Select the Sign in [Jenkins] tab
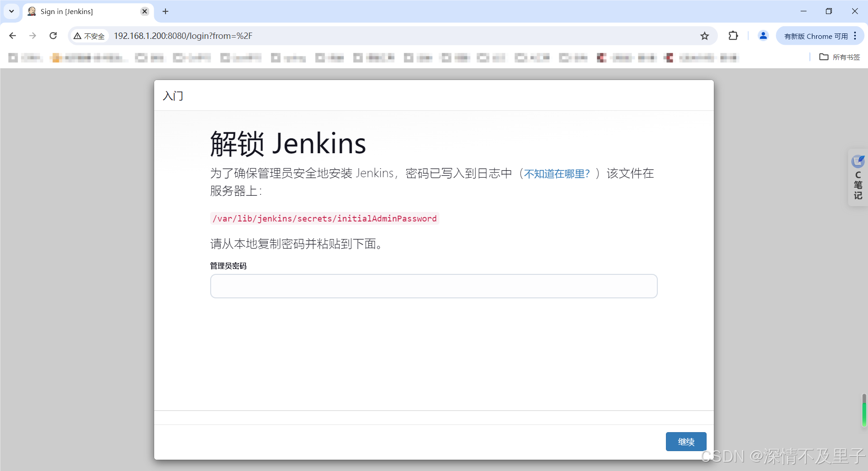The width and height of the screenshot is (868, 471). click(x=88, y=11)
